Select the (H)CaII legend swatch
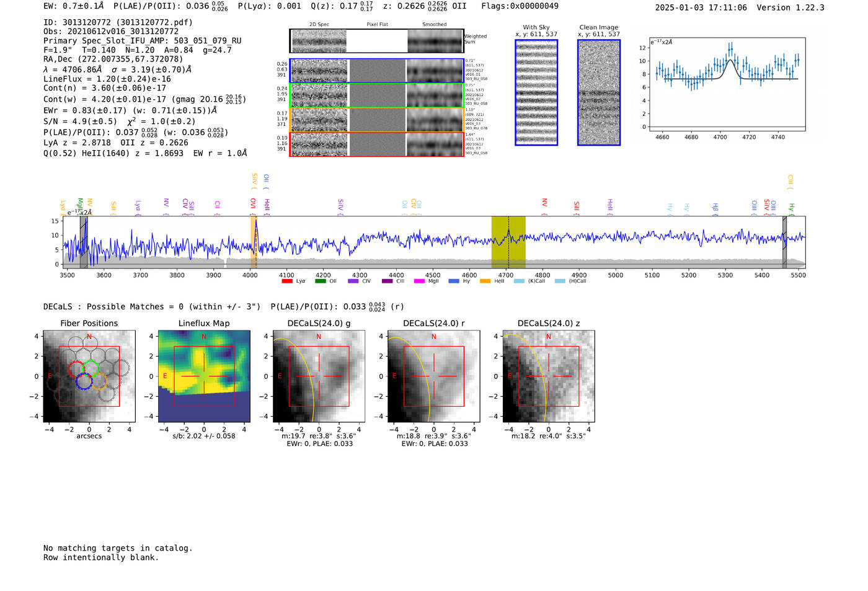Image resolution: width=868 pixels, height=591 pixels. 560,281
